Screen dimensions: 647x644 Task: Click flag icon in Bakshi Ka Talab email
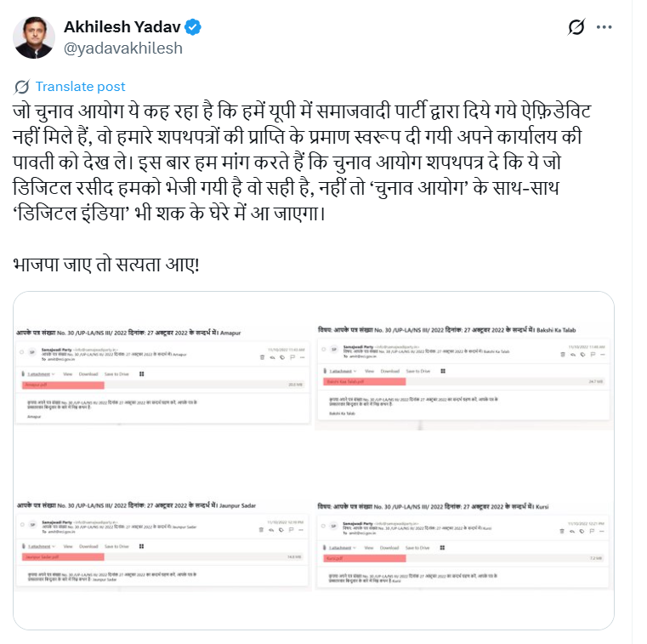coord(593,354)
